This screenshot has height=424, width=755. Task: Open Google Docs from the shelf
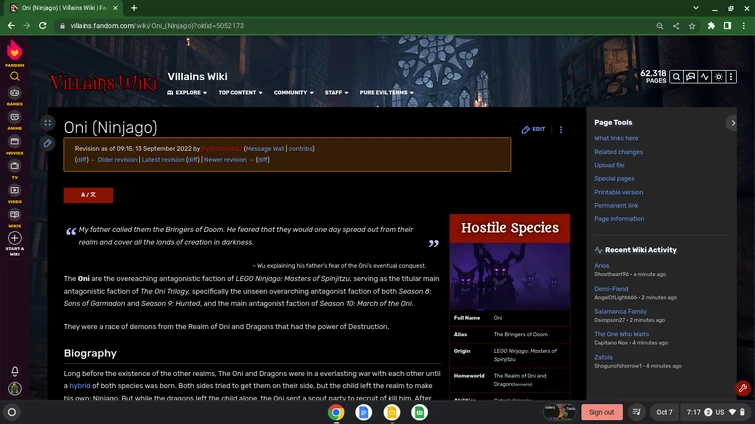[x=364, y=412]
